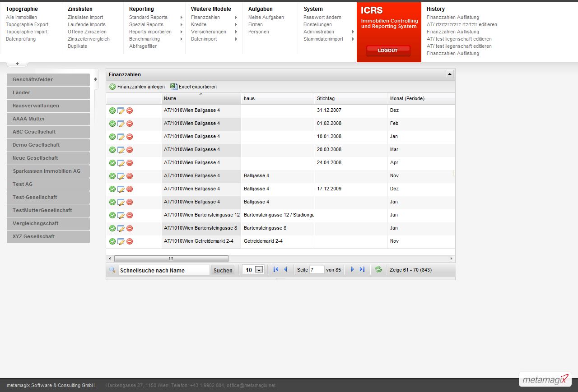Delete the row with Stichtag 10.01.2008
This screenshot has width=578, height=392.
click(x=130, y=137)
